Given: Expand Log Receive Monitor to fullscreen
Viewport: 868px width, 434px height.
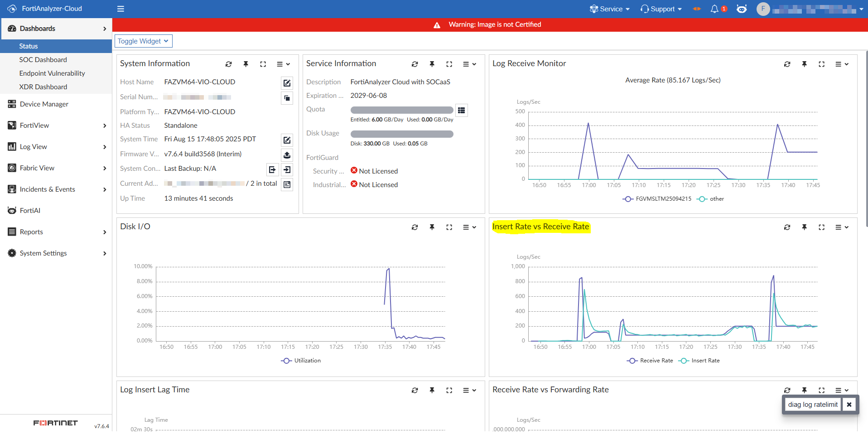Looking at the screenshot, I should tap(821, 64).
